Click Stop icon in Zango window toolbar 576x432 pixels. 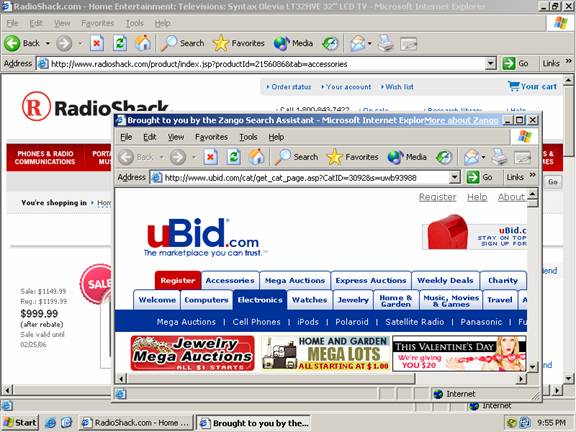[x=210, y=157]
